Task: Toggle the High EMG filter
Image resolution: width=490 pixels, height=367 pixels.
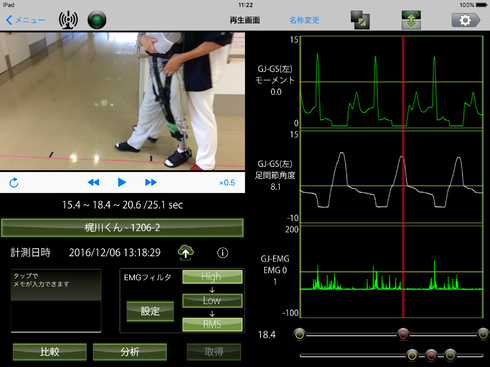Action: pos(212,277)
